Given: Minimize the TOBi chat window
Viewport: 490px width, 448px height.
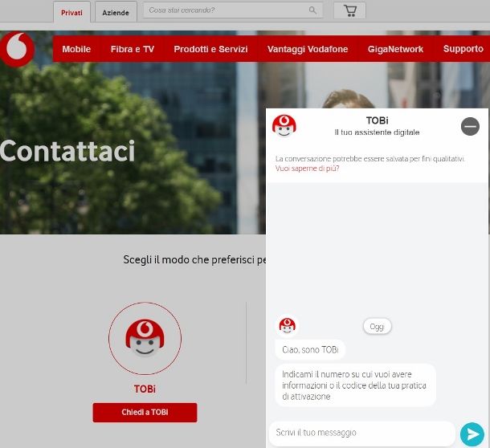Looking at the screenshot, I should tap(470, 127).
